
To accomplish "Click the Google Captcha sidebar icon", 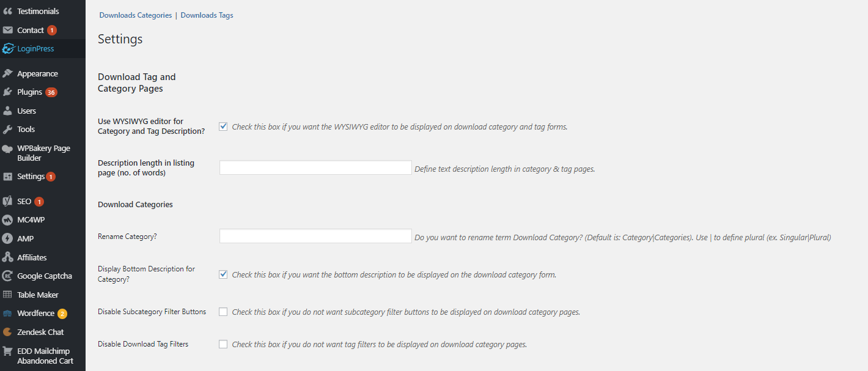I will [x=7, y=276].
